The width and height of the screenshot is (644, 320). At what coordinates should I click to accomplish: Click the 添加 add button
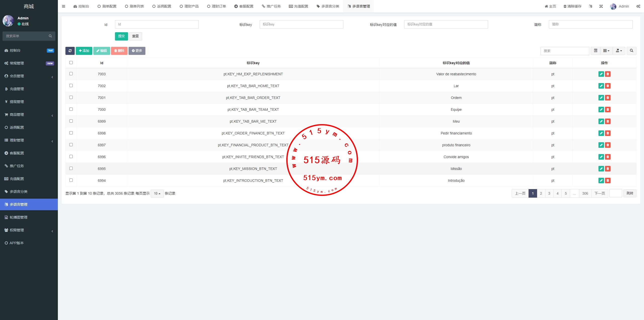point(84,51)
